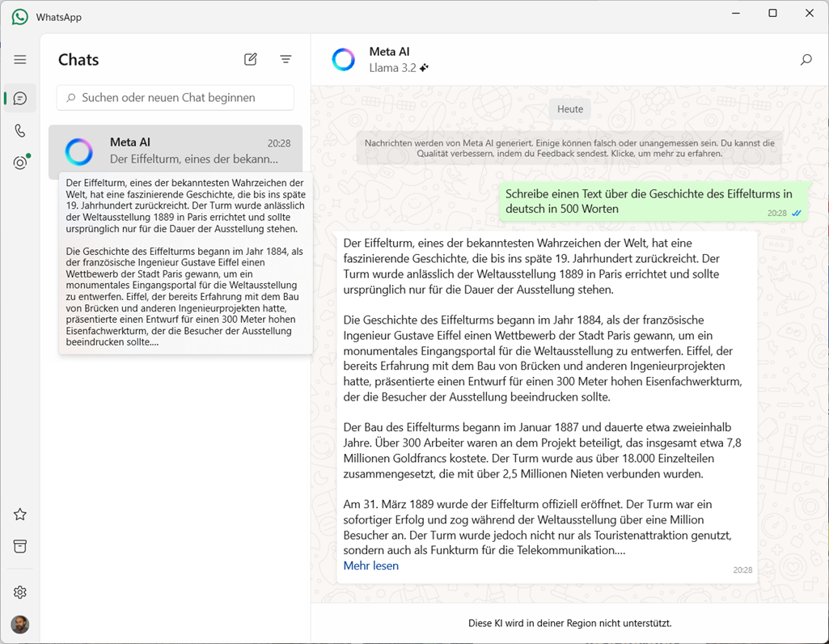
Task: Maximize the WhatsApp window
Action: point(772,14)
